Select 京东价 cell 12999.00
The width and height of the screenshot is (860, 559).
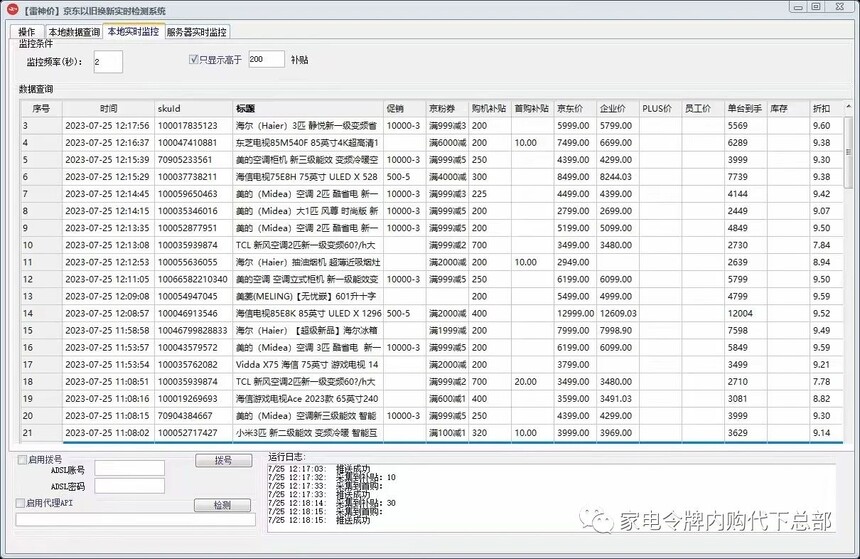click(x=575, y=313)
